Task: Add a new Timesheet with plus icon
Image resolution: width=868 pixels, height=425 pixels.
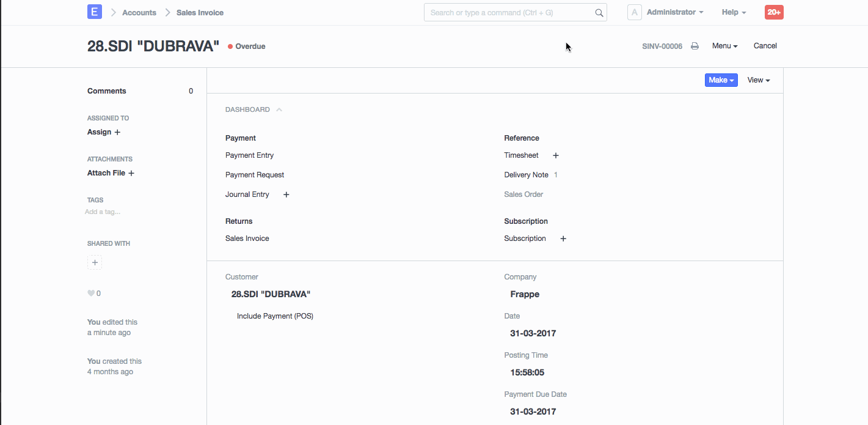Action: point(556,155)
